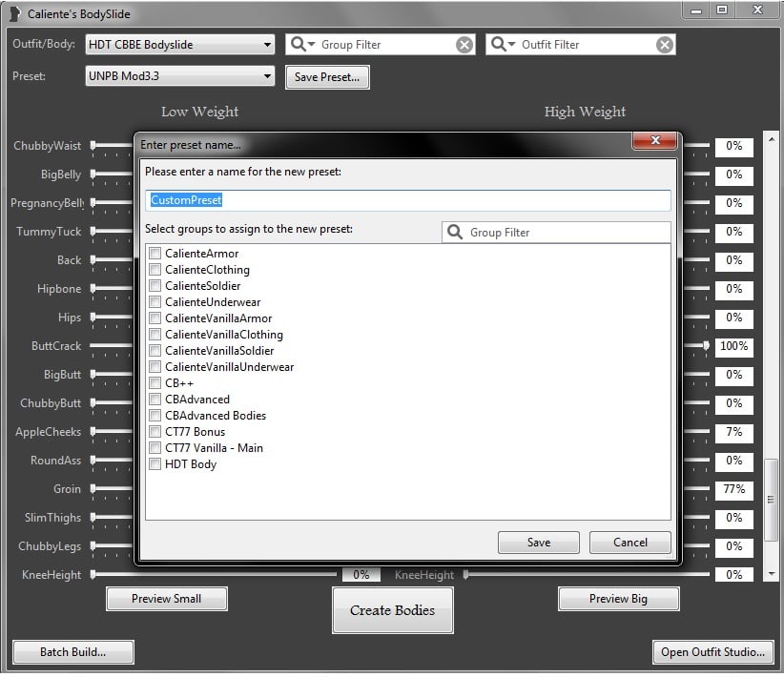Viewport: 784px width, 677px height.
Task: Click the Groin 77% value box
Action: pyautogui.click(x=734, y=489)
